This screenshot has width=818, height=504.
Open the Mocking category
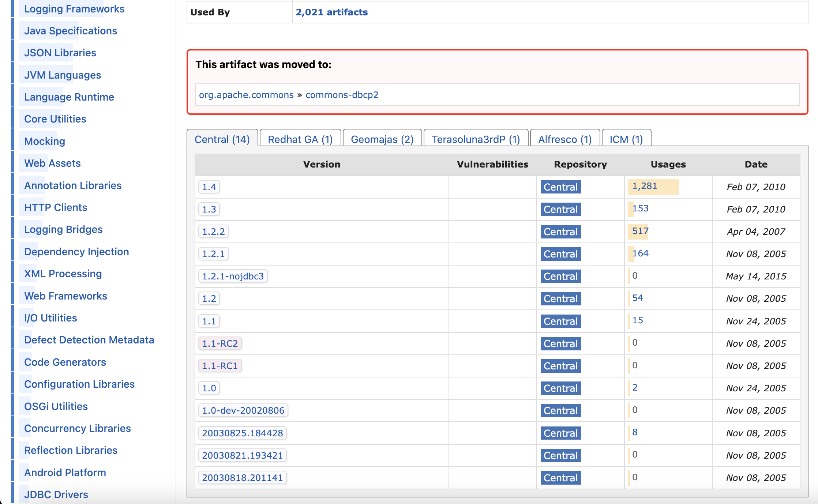[x=45, y=141]
